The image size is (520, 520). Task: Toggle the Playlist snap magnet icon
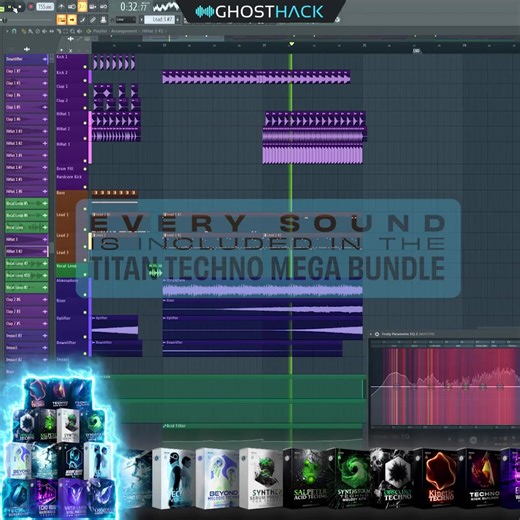pyautogui.click(x=14, y=31)
